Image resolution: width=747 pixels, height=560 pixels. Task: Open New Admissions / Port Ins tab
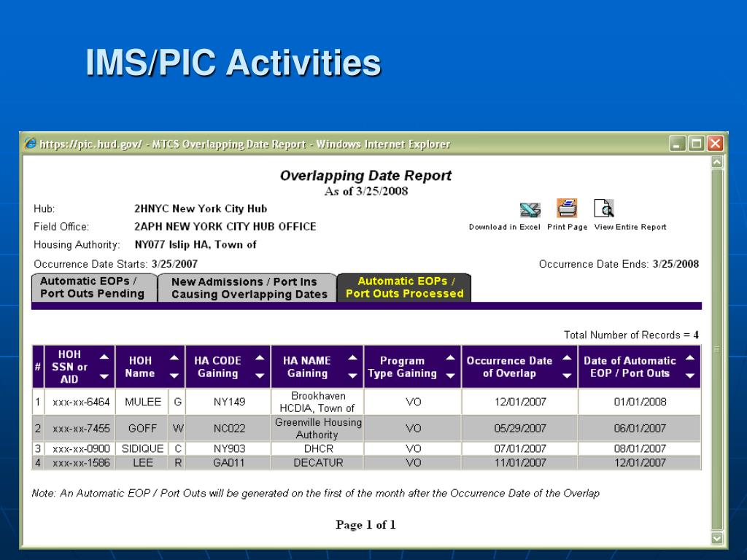pos(247,287)
